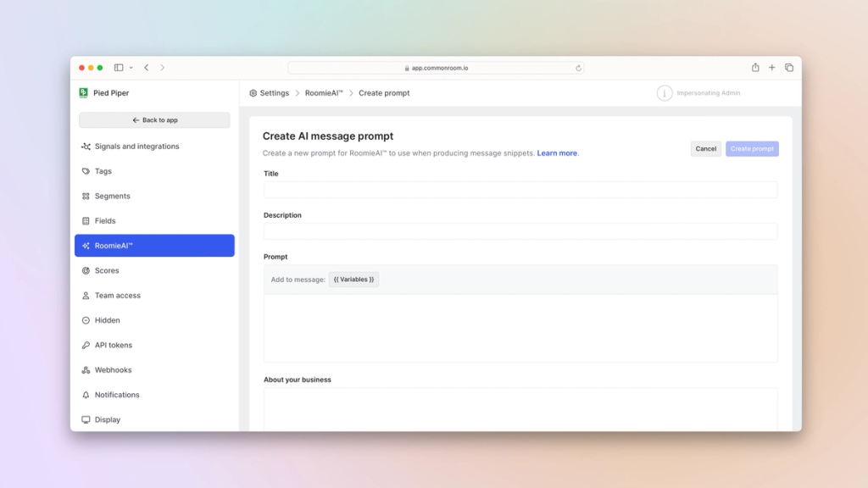Open the Variables insert dropdown
This screenshot has width=868, height=488.
353,280
